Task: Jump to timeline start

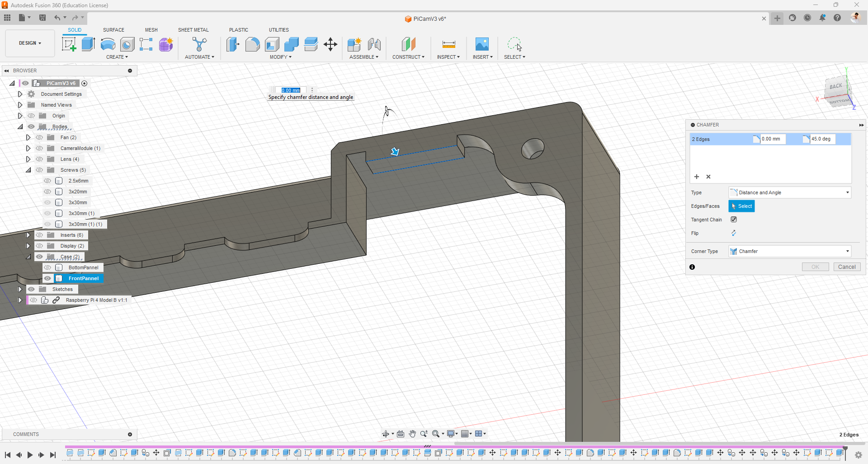Action: tap(8, 455)
